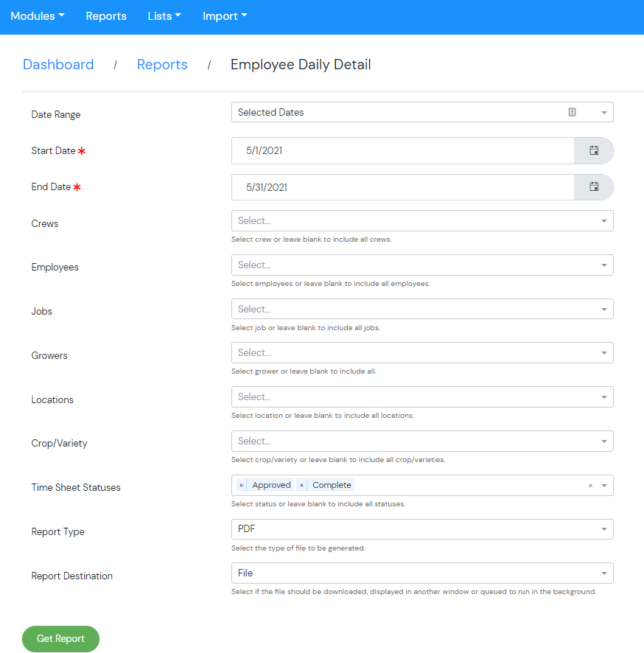
Task: Open the Employees select list
Action: (422, 265)
